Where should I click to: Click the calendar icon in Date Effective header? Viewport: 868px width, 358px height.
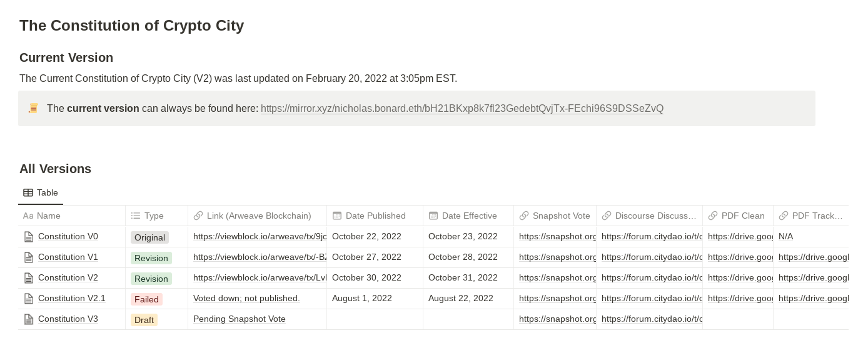pos(433,216)
